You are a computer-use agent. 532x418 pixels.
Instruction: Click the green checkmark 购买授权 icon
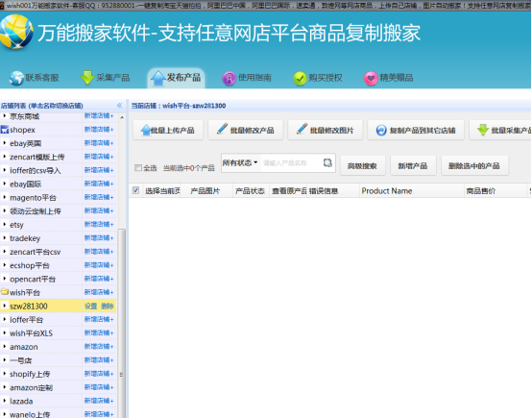point(300,79)
